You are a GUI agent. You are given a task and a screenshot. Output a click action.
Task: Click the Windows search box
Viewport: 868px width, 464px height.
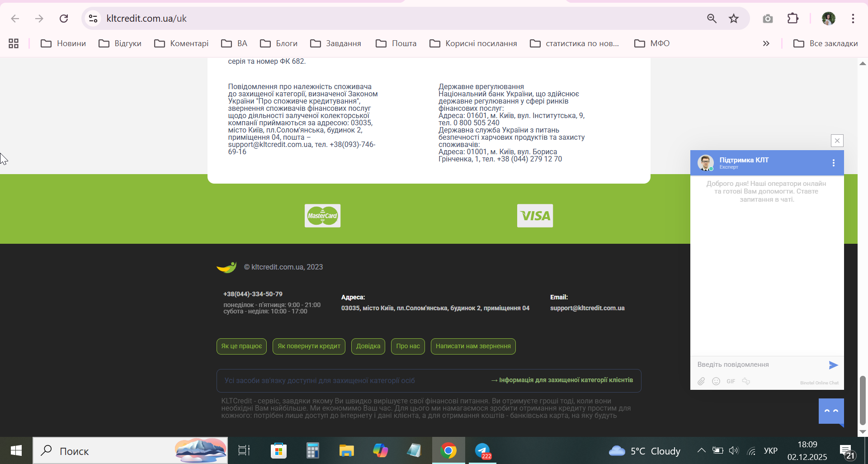click(x=130, y=450)
